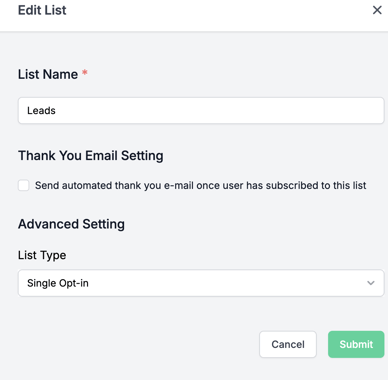The height and width of the screenshot is (380, 388).
Task: Place cursor on the 'Leads' text
Action: 41,110
